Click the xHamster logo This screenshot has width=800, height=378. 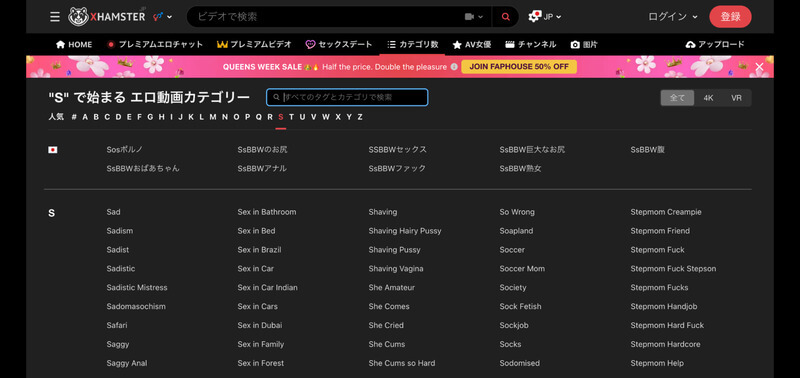(x=107, y=17)
